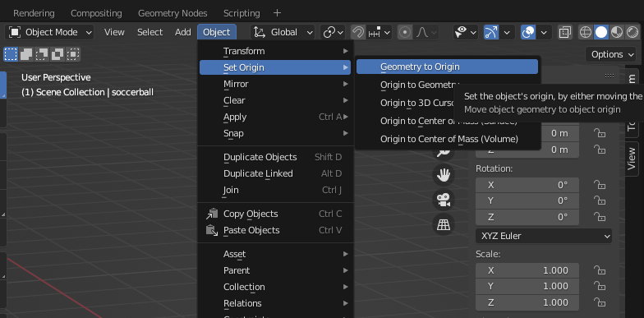Click the Object menu in header
This screenshot has width=644, height=318.
pyautogui.click(x=217, y=32)
